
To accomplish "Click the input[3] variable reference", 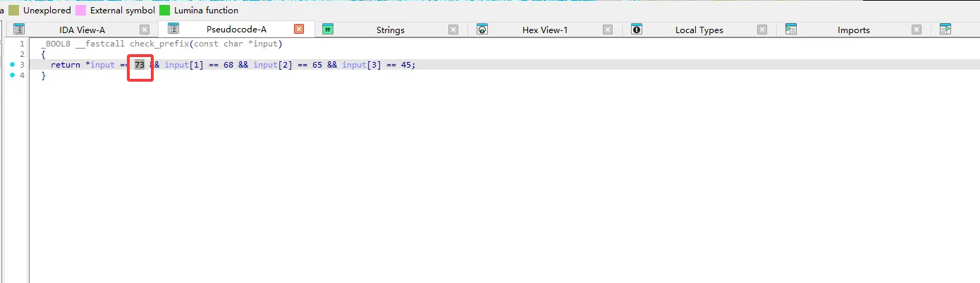I will pyautogui.click(x=362, y=65).
